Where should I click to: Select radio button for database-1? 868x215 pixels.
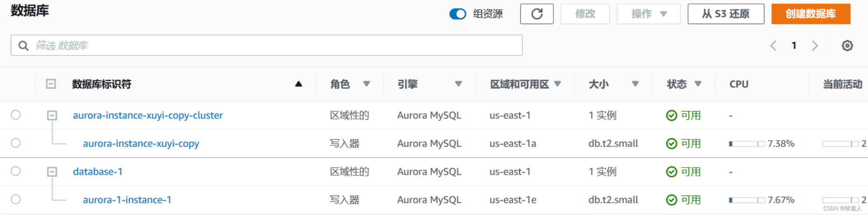(16, 171)
